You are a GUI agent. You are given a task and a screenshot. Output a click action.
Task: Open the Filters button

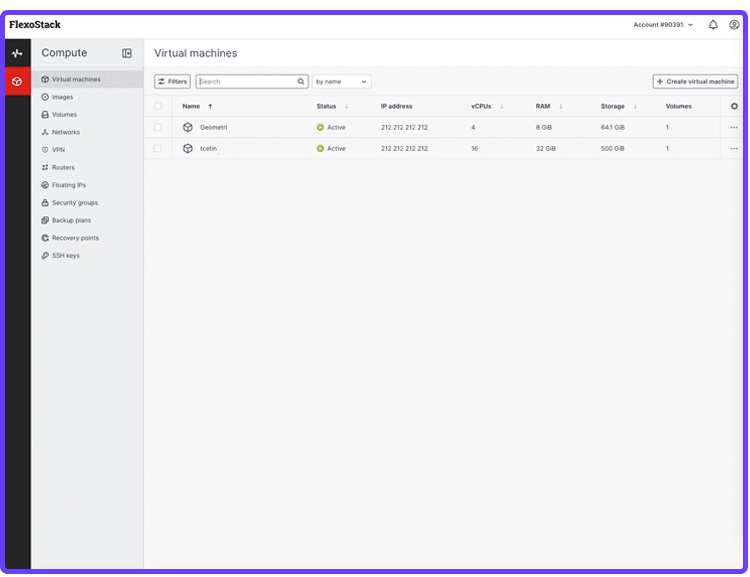[172, 82]
